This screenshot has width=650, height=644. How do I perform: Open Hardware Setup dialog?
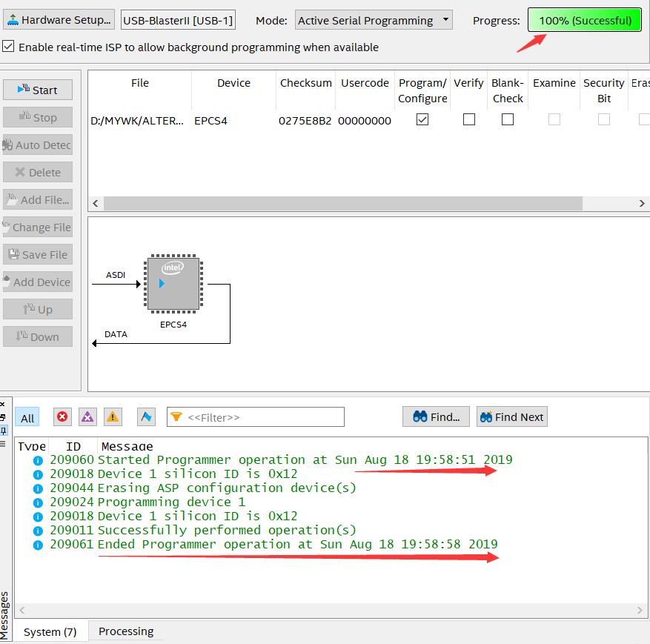pyautogui.click(x=59, y=20)
